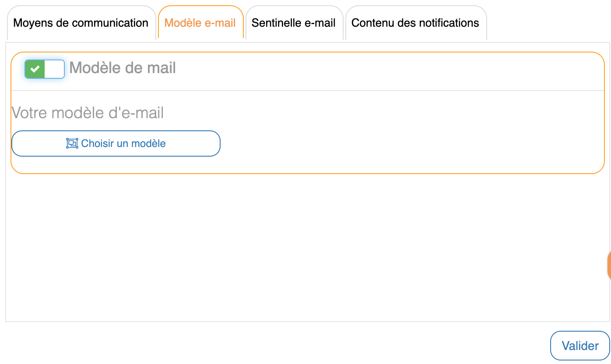
Task: Disable the Modèle de mail toggle
Action: (x=45, y=69)
